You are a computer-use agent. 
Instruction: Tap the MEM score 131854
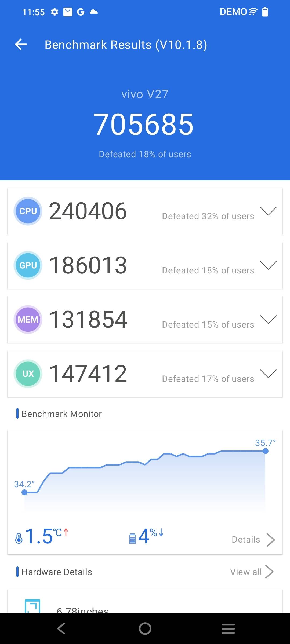click(88, 320)
